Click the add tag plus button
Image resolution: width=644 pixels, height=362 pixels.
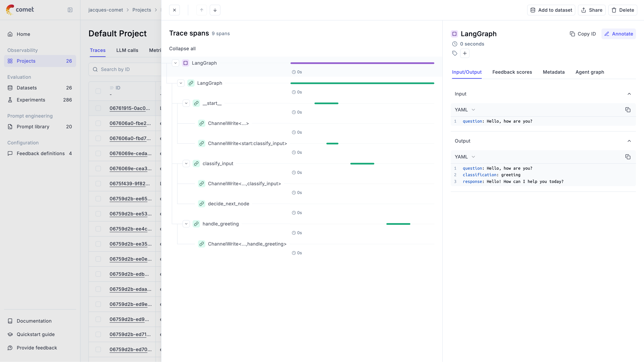(465, 53)
